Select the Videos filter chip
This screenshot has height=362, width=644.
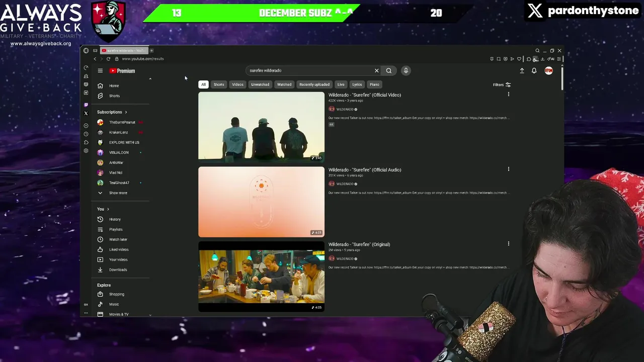(237, 84)
